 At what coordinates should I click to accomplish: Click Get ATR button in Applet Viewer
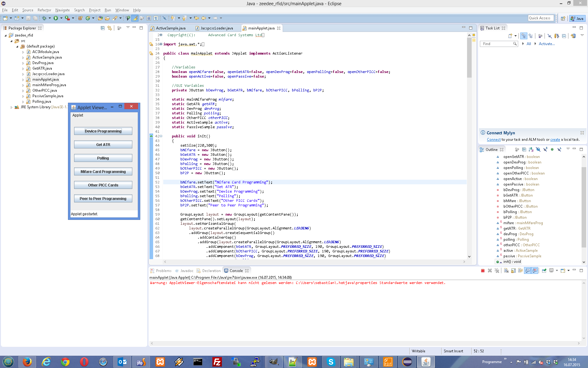coord(103,145)
